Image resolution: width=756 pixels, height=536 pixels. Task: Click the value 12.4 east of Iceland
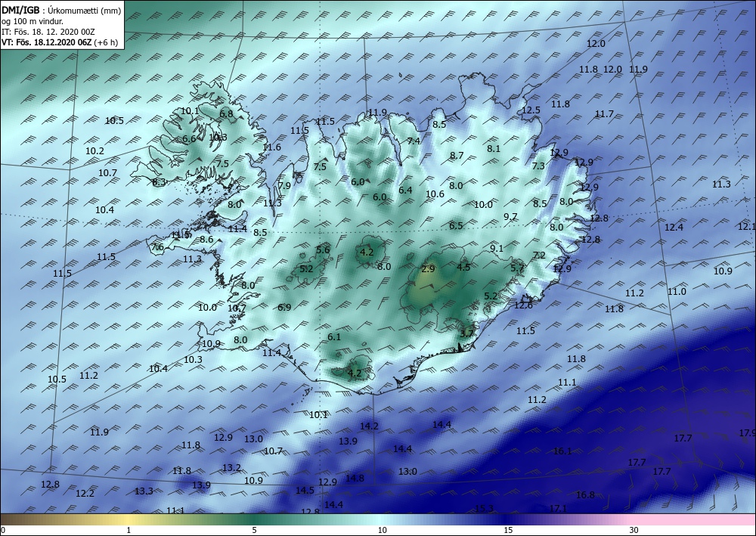[674, 227]
